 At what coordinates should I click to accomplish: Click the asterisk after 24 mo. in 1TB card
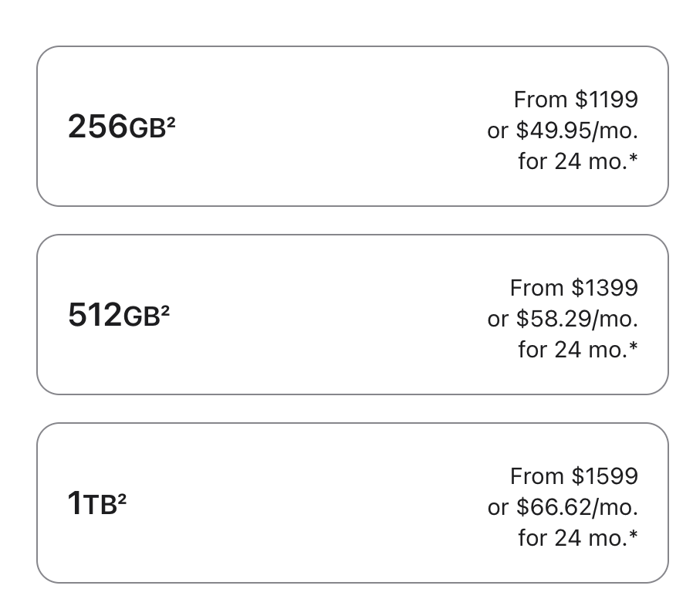coord(634,534)
